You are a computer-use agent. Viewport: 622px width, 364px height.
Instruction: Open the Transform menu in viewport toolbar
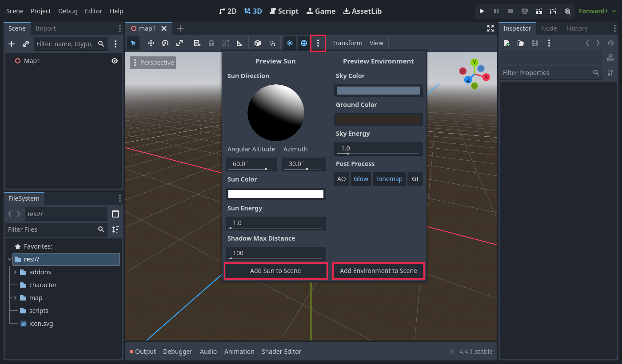pos(347,43)
